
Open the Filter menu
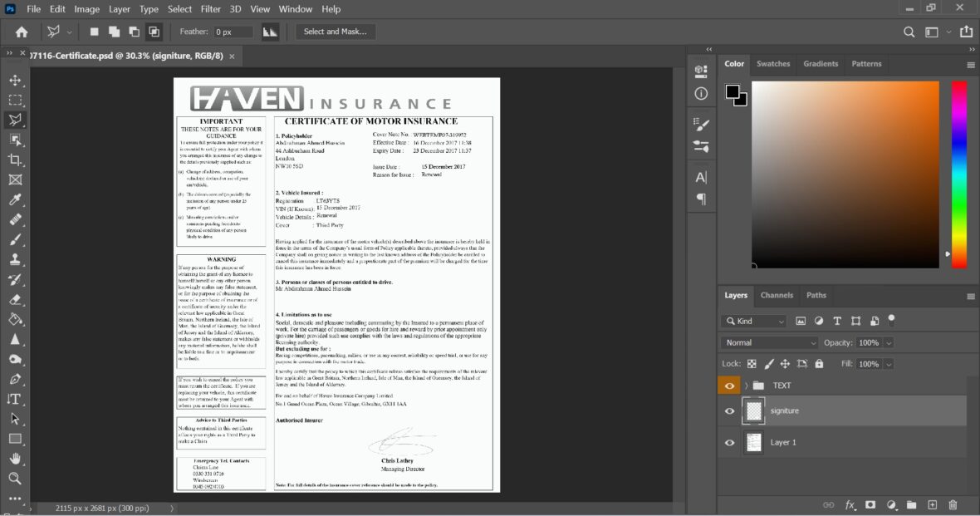click(x=210, y=9)
